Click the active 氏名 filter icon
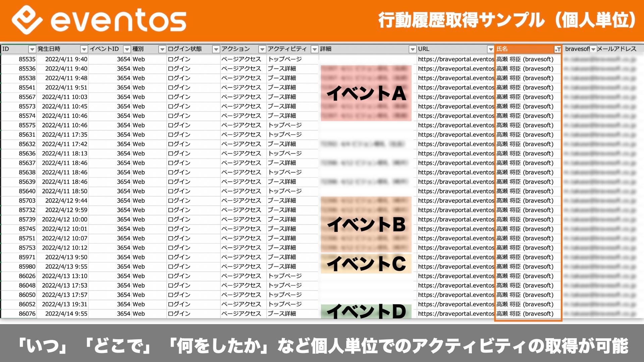This screenshot has height=362, width=644. click(557, 50)
